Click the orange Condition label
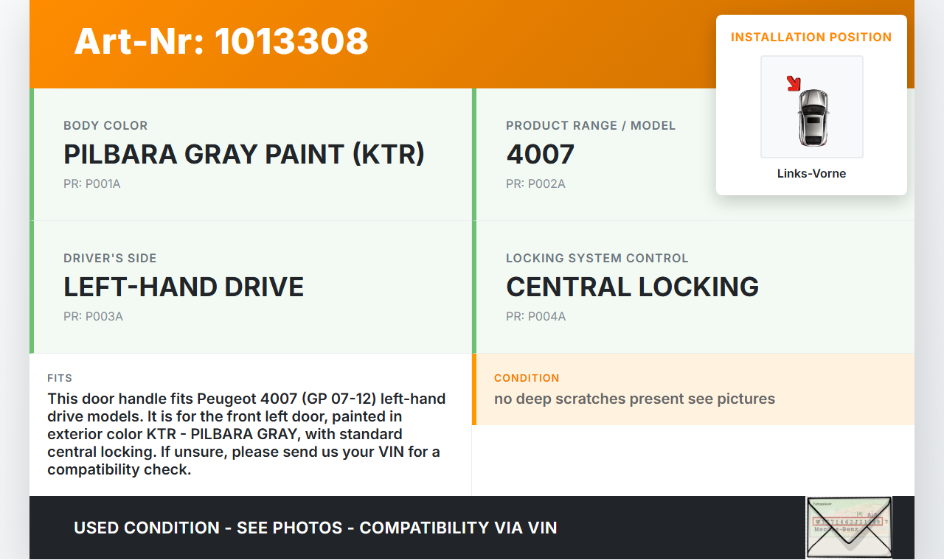Image resolution: width=944 pixels, height=560 pixels. 527,378
